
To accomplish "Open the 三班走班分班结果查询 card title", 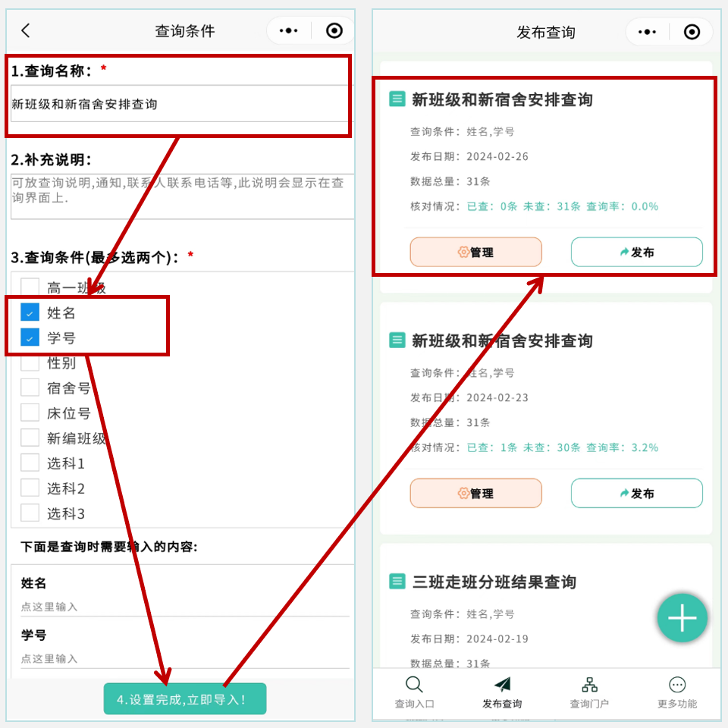I will 494,582.
